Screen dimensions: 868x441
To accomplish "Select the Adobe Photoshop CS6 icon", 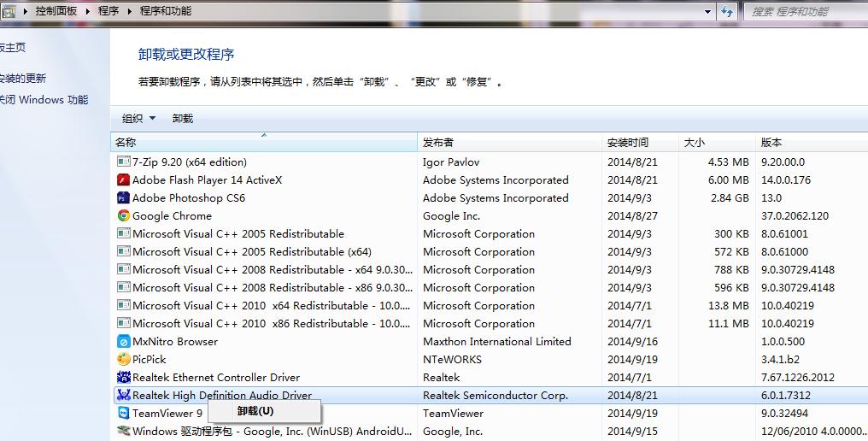I will (123, 197).
